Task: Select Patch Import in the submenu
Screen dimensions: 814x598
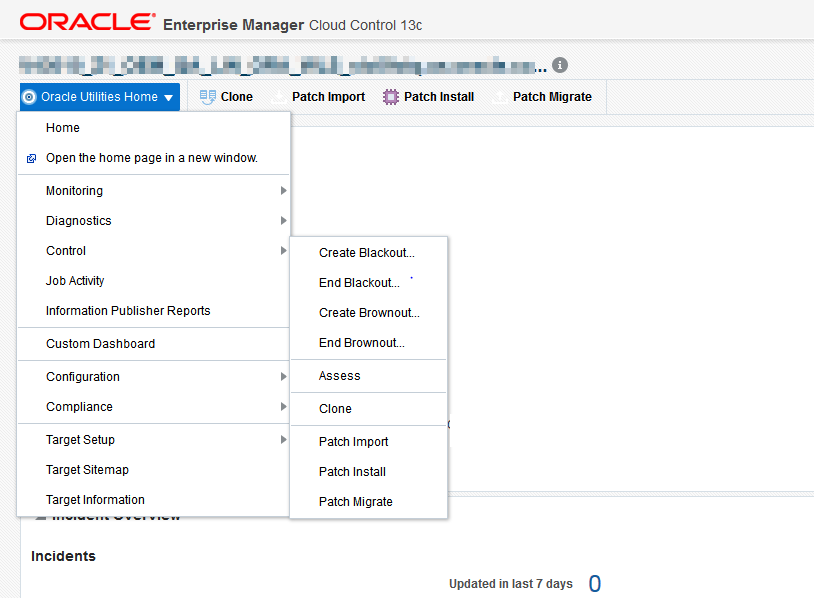Action: (369, 442)
